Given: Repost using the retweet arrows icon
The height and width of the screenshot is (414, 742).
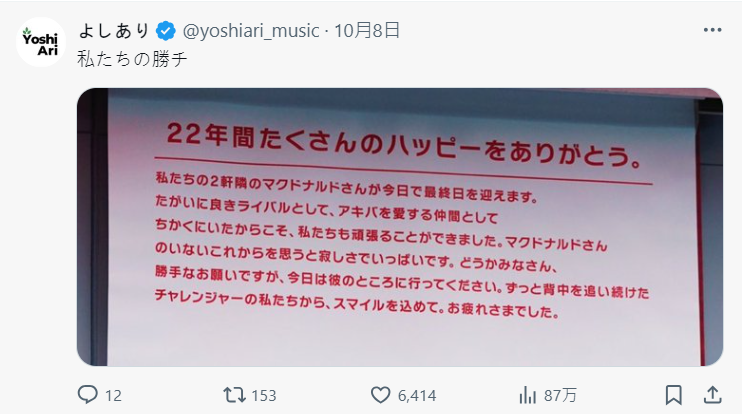Looking at the screenshot, I should pyautogui.click(x=234, y=395).
